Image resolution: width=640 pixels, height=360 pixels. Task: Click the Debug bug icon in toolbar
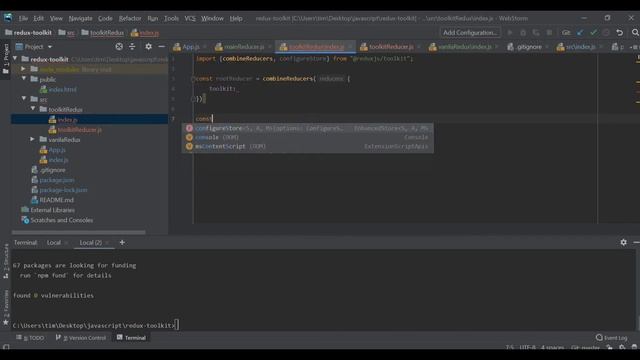pyautogui.click(x=523, y=33)
